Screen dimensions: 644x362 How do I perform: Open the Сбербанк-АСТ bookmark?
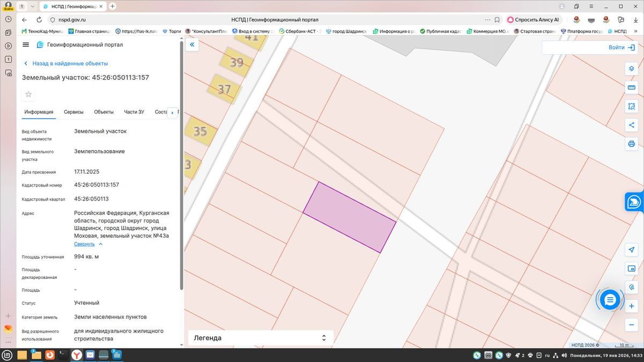299,31
